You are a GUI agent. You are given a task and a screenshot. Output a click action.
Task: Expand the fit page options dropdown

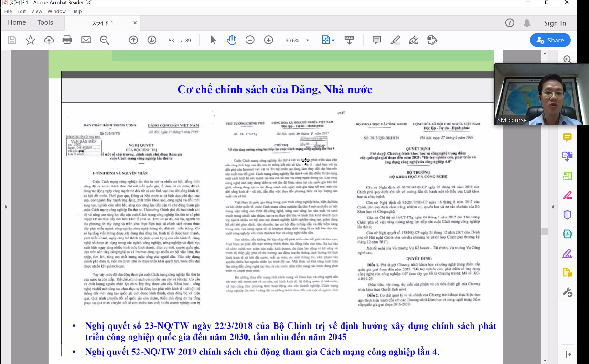pos(333,41)
